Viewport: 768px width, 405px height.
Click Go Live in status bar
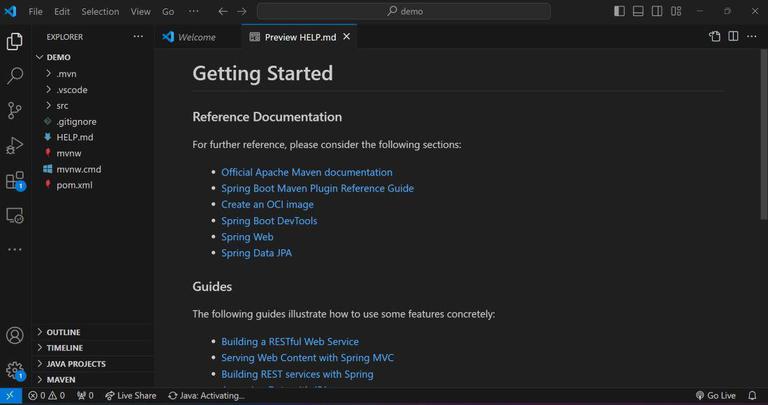(715, 396)
